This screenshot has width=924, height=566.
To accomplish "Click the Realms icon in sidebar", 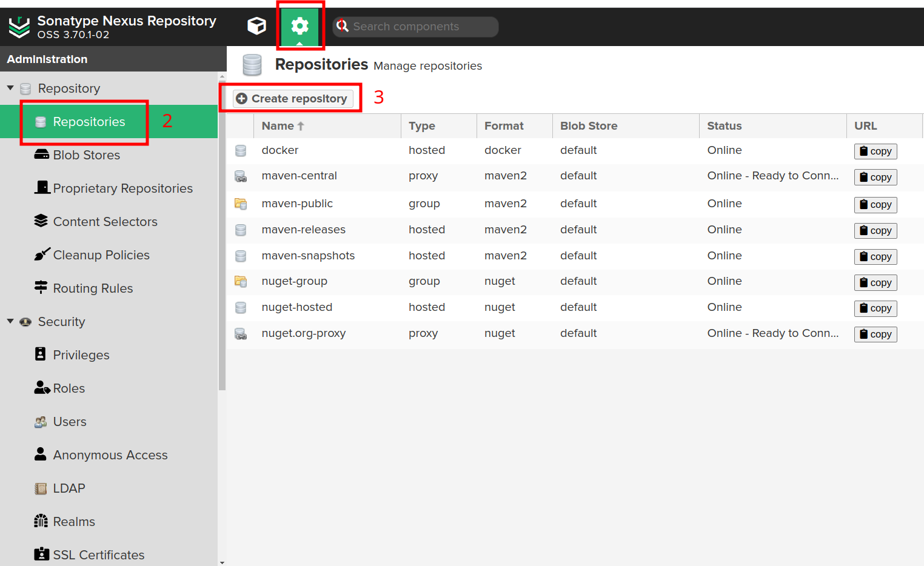I will tap(41, 521).
